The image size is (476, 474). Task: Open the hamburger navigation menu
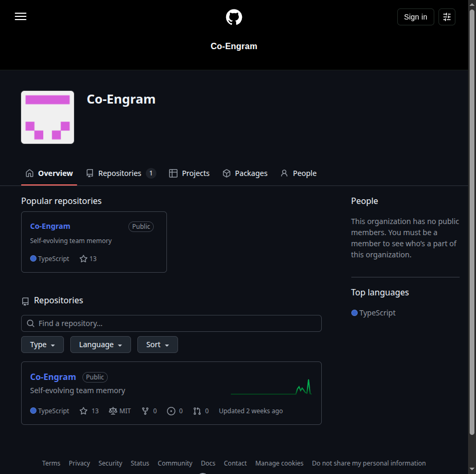point(21,16)
